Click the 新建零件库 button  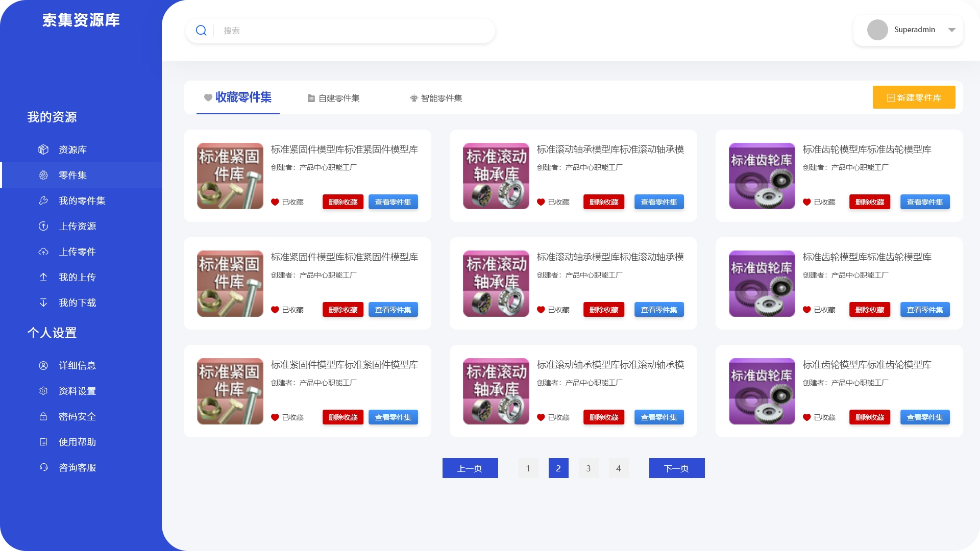click(914, 97)
